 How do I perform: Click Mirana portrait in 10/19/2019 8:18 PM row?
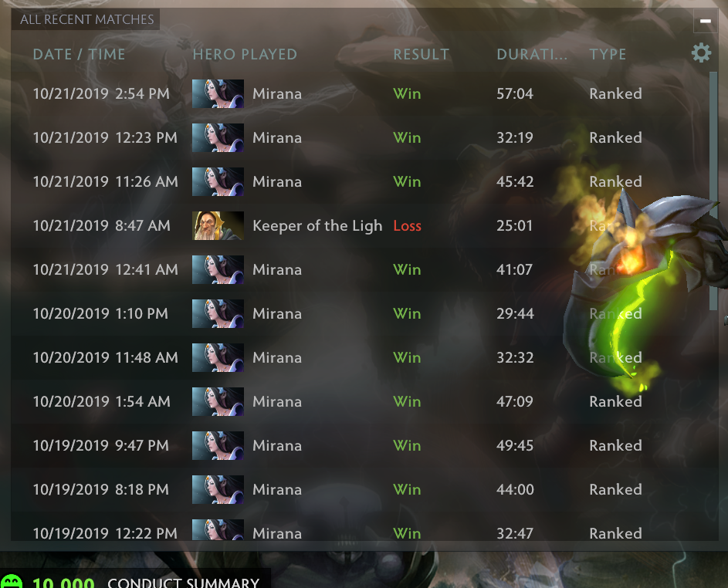click(x=218, y=489)
